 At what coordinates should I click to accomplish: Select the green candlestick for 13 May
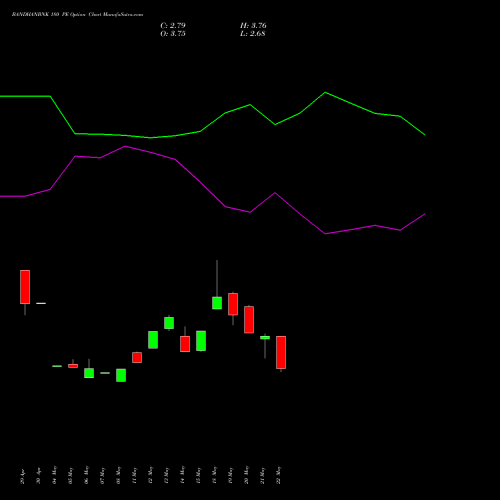169,323
